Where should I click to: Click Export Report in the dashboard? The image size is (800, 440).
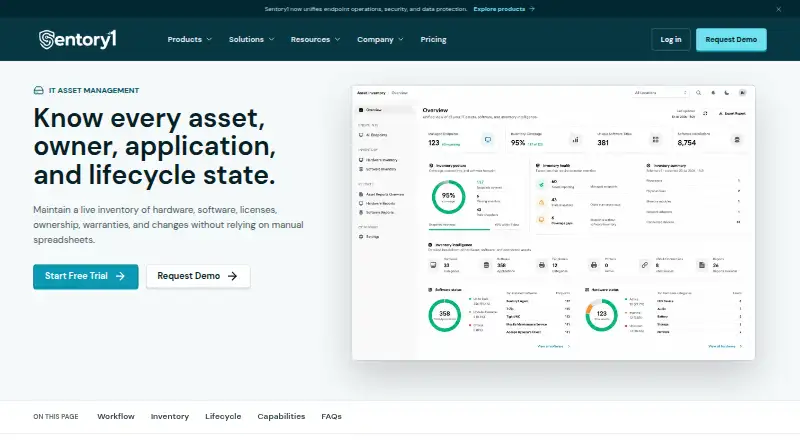pos(732,113)
